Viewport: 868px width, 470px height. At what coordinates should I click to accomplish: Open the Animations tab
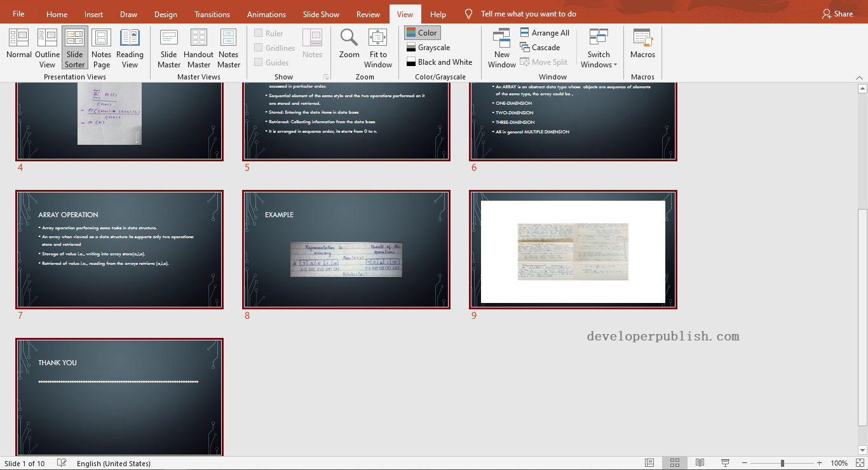(266, 14)
